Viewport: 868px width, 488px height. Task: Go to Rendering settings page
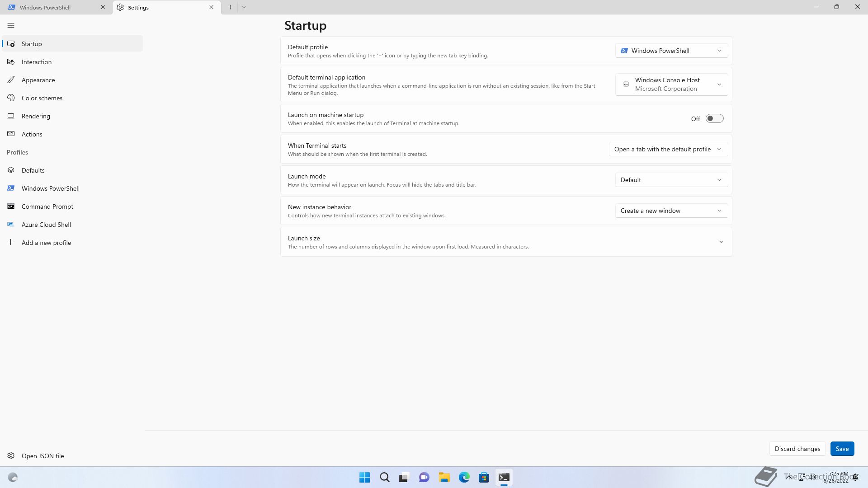click(x=72, y=116)
